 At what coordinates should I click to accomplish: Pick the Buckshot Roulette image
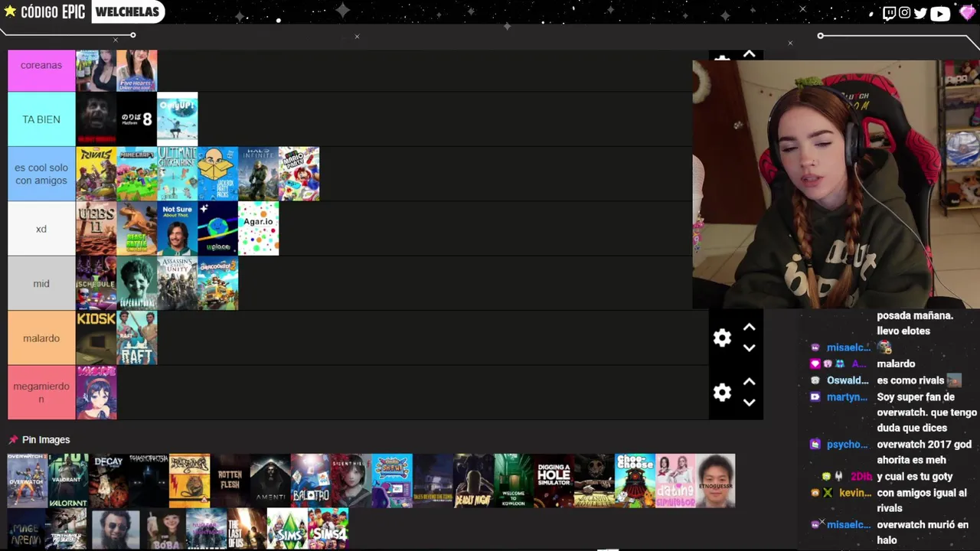[x=594, y=481]
